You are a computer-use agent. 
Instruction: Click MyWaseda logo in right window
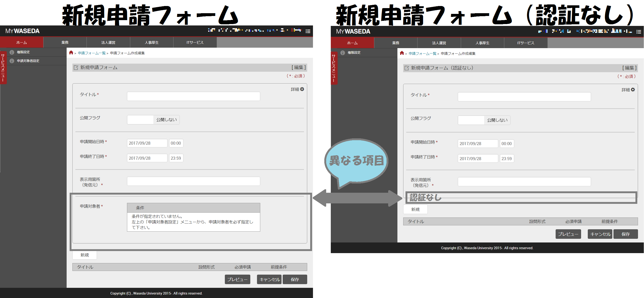pyautogui.click(x=353, y=31)
